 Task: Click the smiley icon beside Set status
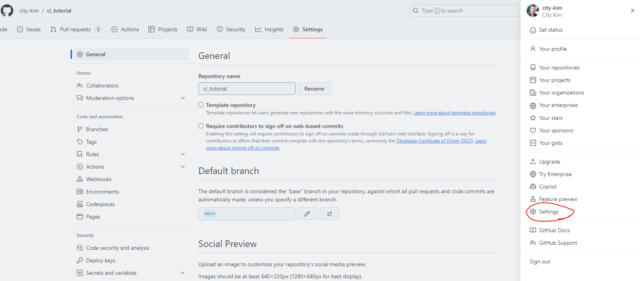(533, 30)
